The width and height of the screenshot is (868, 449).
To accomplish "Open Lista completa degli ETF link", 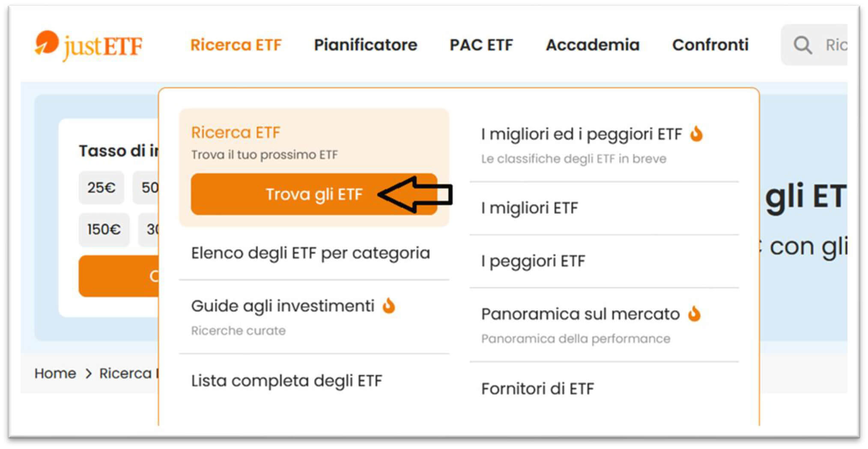I will (x=286, y=380).
